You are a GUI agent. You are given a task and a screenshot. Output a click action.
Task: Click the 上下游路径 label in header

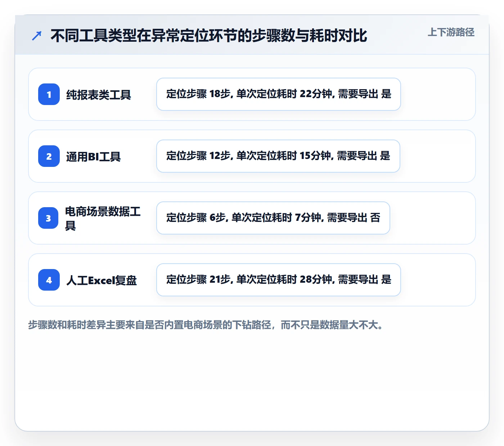coord(451,32)
